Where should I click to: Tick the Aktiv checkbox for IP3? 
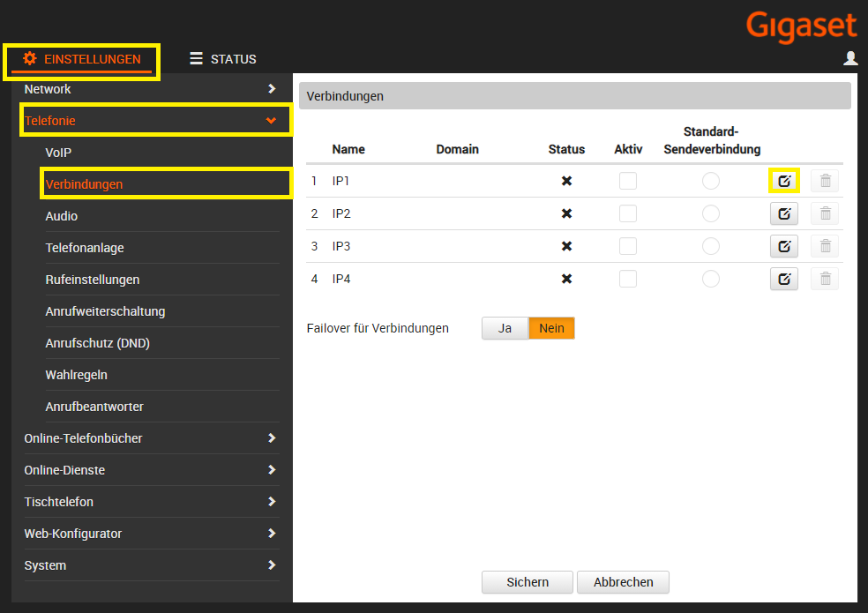coord(627,246)
